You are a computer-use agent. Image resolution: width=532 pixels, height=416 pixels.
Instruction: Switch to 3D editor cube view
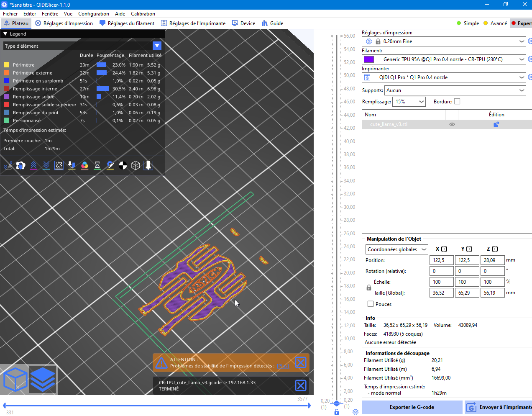15,380
